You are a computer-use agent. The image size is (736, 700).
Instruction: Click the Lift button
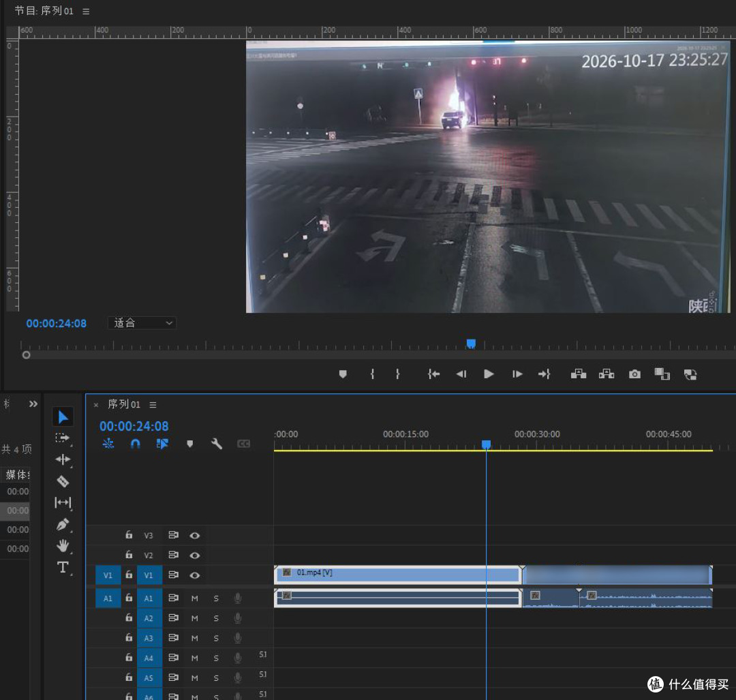click(579, 374)
